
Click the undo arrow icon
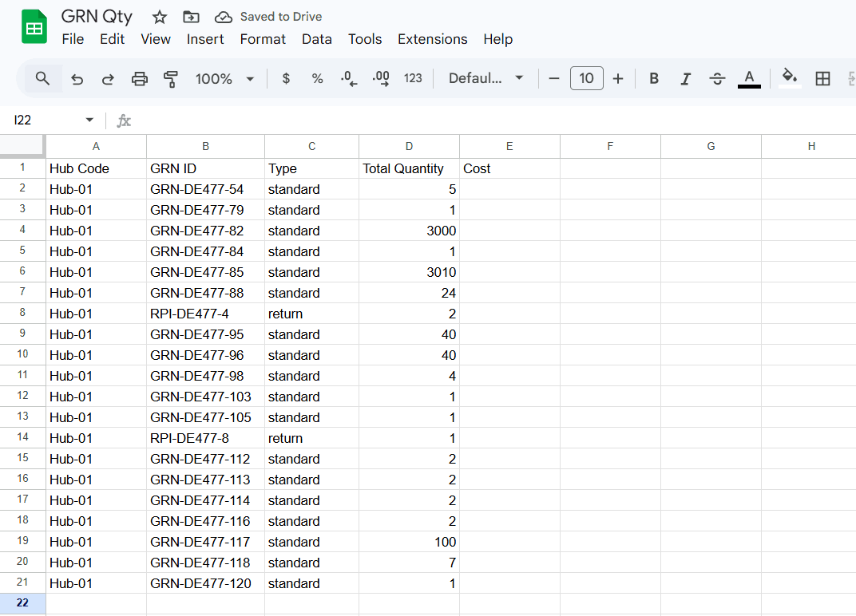[77, 78]
